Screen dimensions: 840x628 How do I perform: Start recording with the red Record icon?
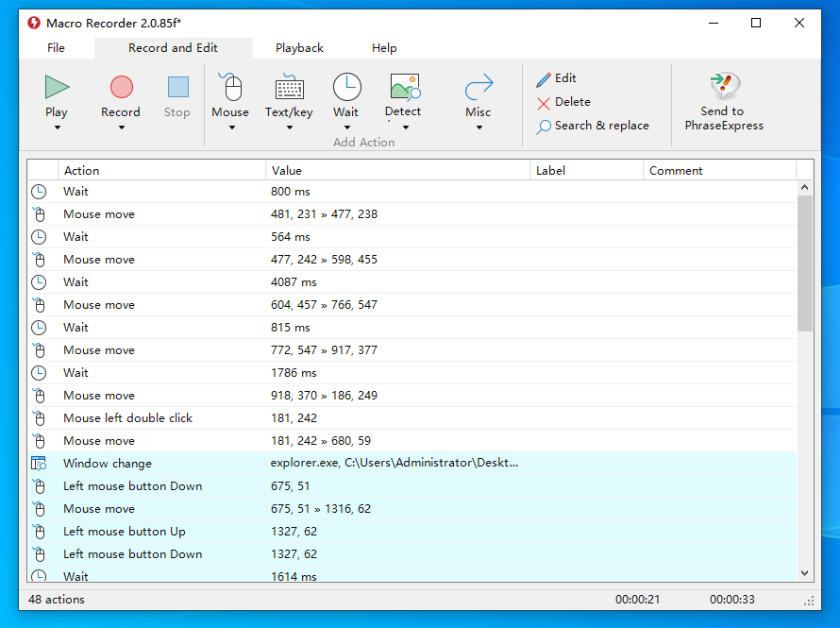122,87
